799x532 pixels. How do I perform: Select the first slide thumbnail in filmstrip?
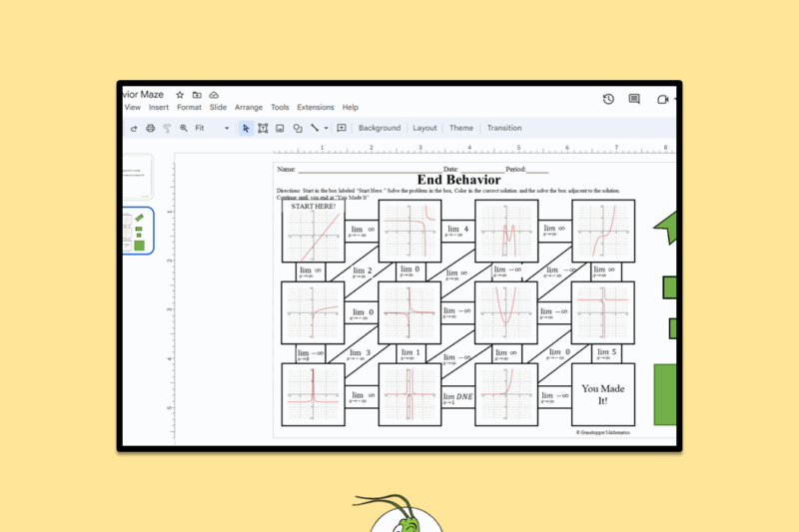(x=138, y=177)
